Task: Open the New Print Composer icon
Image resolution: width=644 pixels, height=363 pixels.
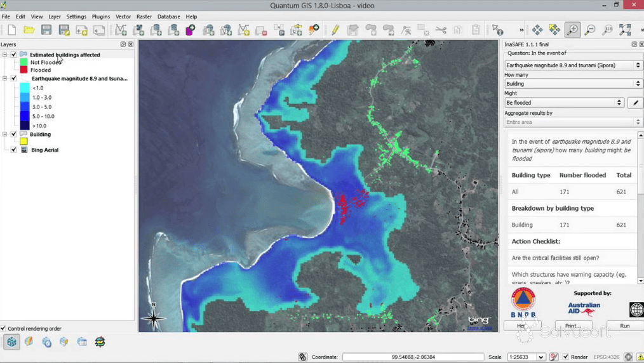Action: click(x=82, y=30)
